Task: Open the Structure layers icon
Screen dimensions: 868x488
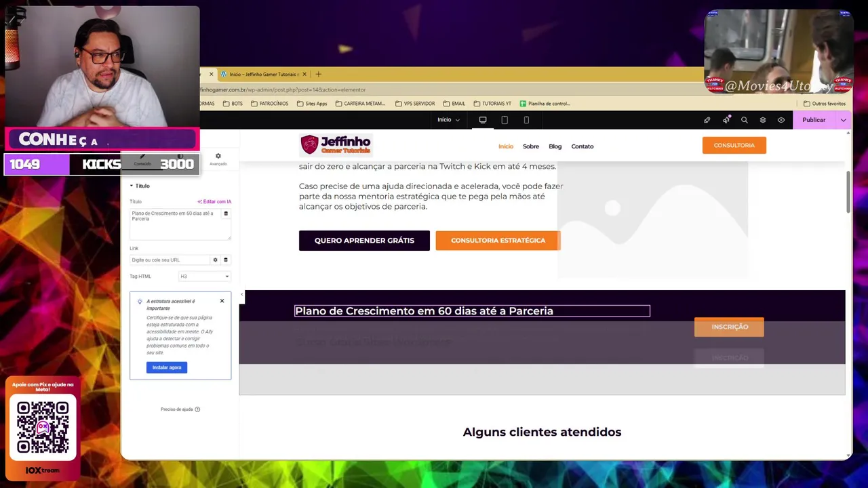Action: 763,120
